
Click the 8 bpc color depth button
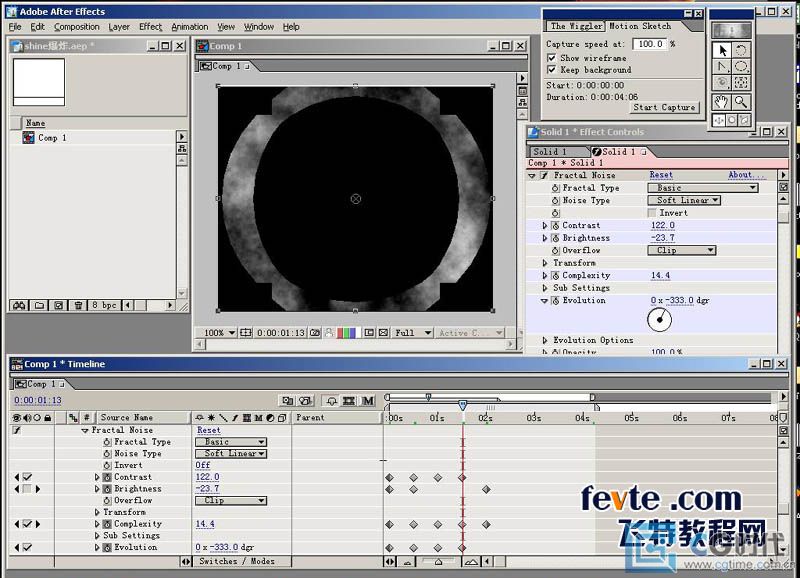[x=105, y=306]
